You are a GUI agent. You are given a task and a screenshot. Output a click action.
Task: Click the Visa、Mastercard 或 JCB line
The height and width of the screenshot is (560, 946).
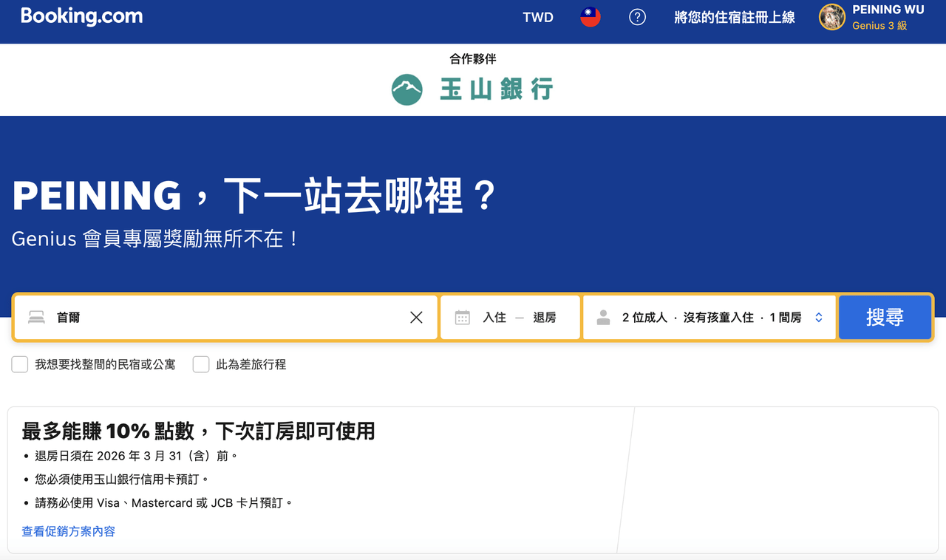tap(164, 503)
